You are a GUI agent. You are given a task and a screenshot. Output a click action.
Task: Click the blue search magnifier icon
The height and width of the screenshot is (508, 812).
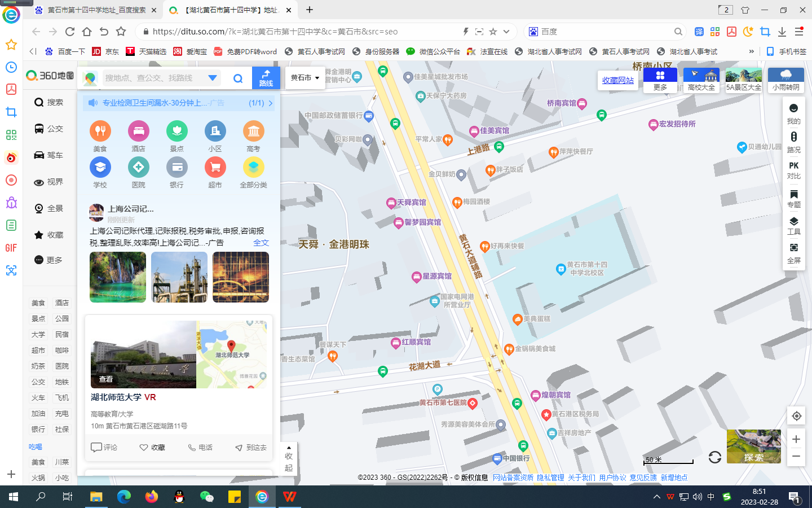[x=238, y=78]
